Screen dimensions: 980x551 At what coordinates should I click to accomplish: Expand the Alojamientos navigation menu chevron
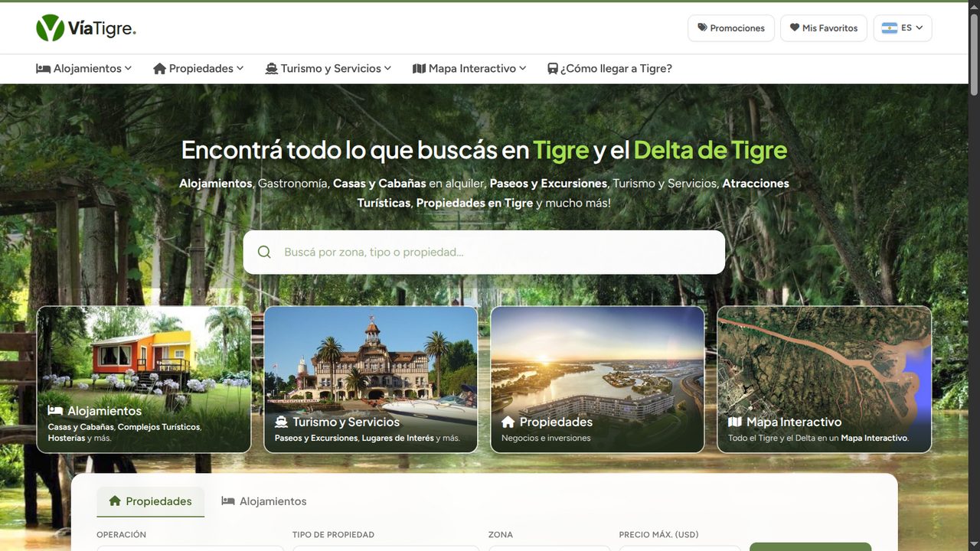(128, 68)
